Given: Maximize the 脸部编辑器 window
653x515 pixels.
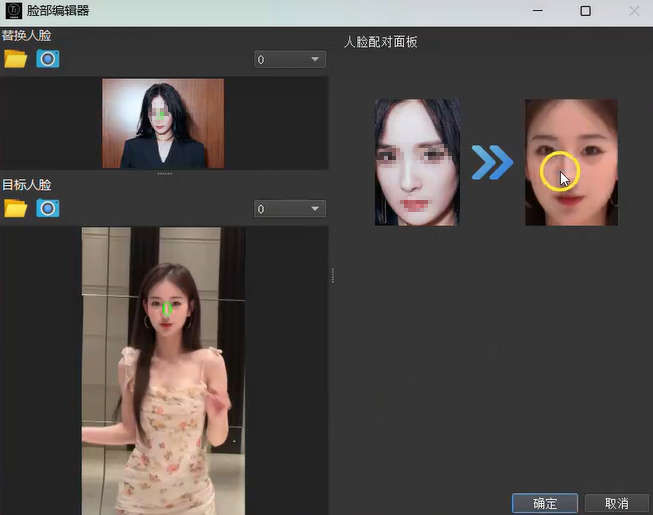Looking at the screenshot, I should [586, 11].
